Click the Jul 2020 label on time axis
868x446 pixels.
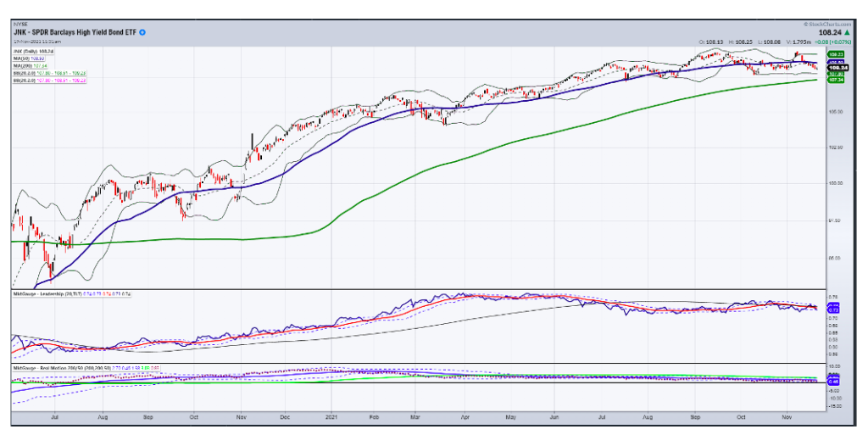click(x=54, y=416)
